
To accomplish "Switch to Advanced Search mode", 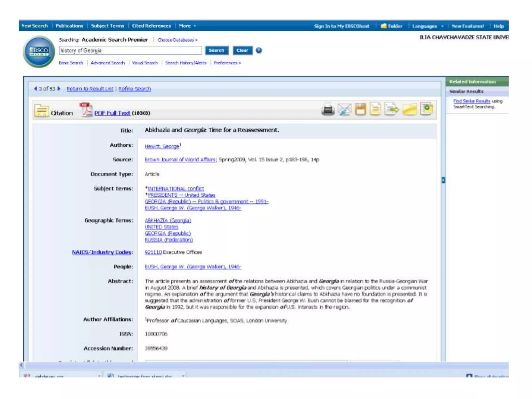I will [108, 63].
